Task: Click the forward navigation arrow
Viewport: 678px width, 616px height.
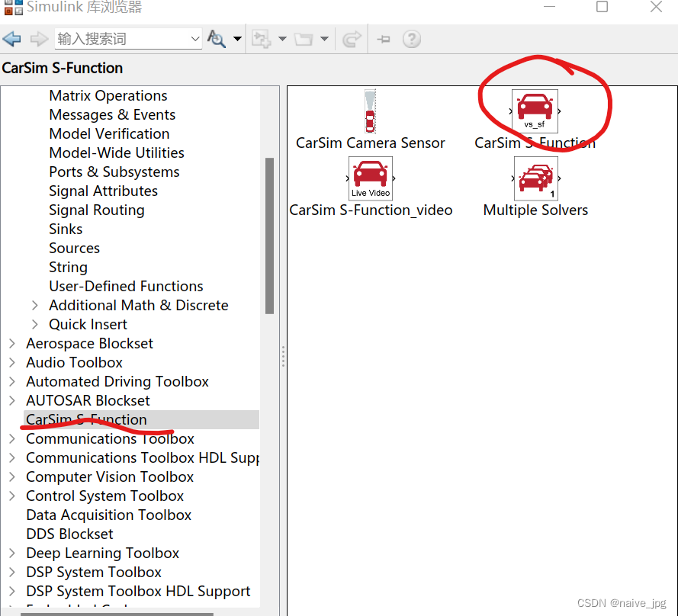Action: 39,39
